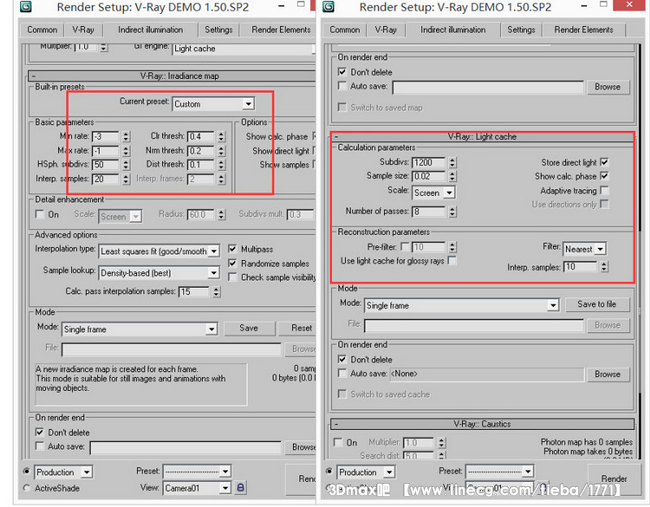
Task: Adjust the Clr thresh spinner arrows
Action: [x=221, y=136]
